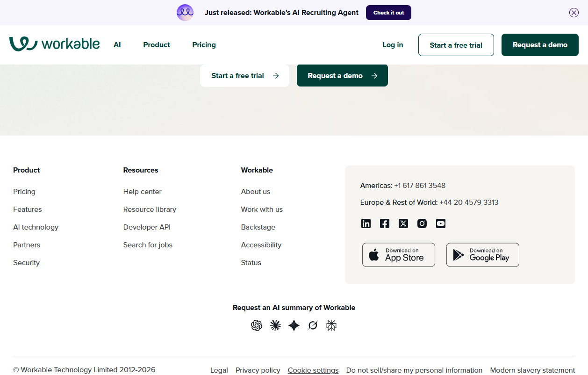Image resolution: width=588 pixels, height=375 pixels.
Task: Open Cookie settings
Action: pyautogui.click(x=313, y=370)
